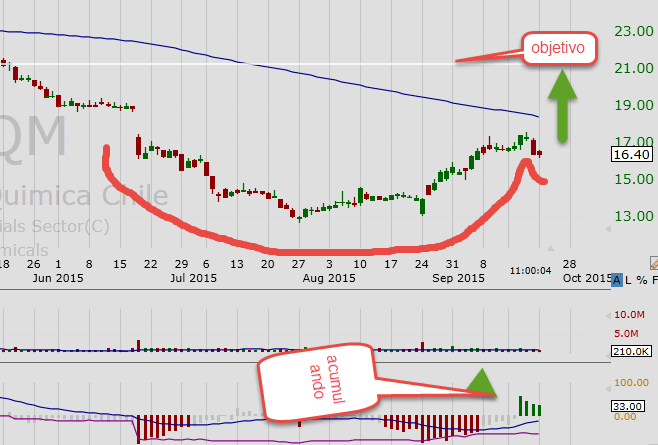Click the 28 date label above Oct 2015

tap(569, 264)
